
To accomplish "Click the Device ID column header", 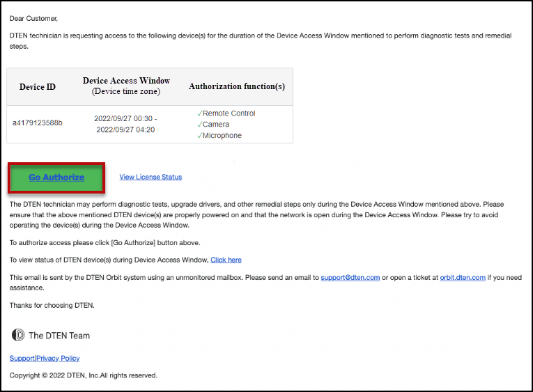I will click(38, 87).
